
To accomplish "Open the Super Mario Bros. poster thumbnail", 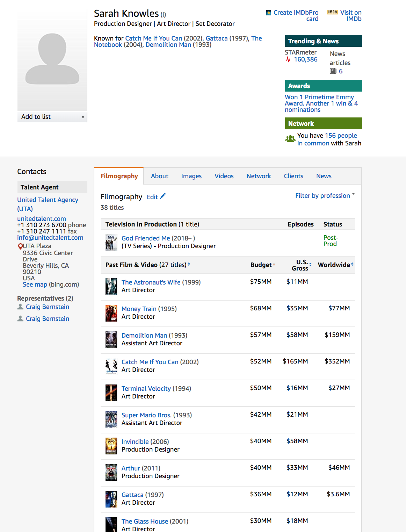I will pyautogui.click(x=111, y=419).
